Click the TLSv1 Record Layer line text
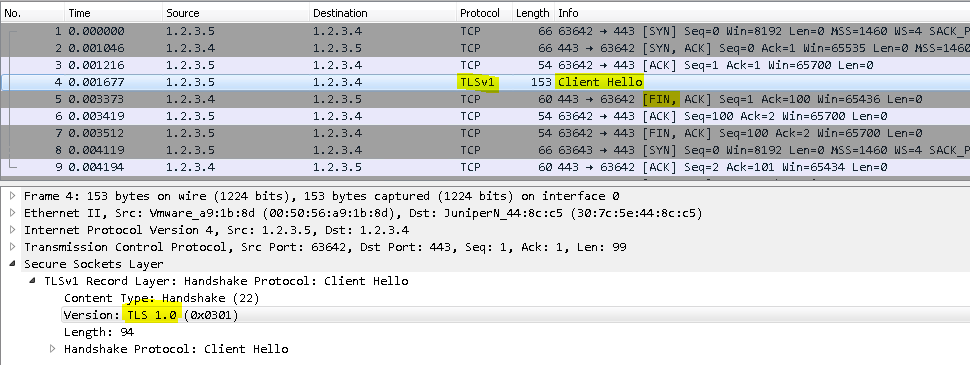The width and height of the screenshot is (970, 365). 226,281
